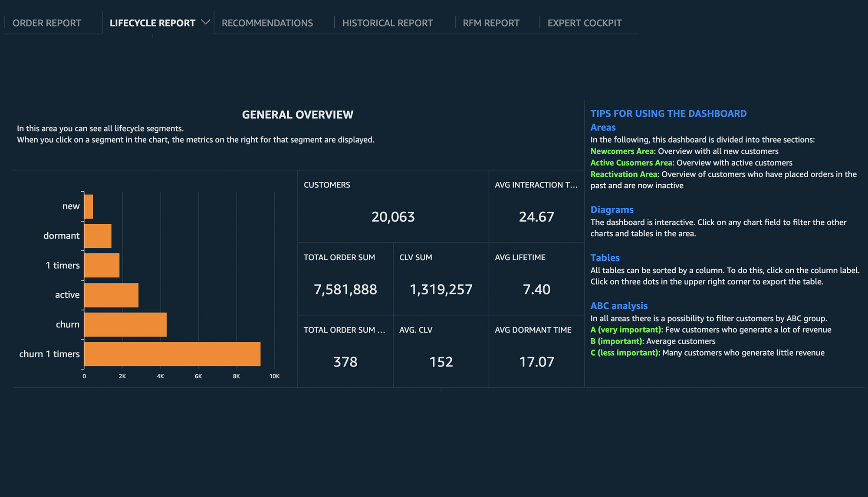The image size is (868, 497).
Task: Click the Lifecycle Report tab label
Action: 152,23
